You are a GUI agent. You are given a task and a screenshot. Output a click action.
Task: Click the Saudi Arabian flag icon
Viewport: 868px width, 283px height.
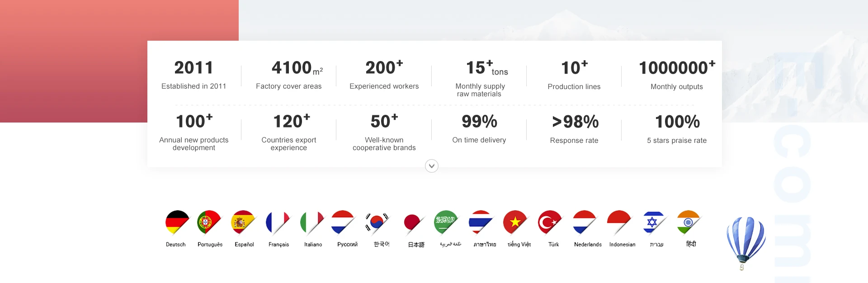tap(445, 222)
